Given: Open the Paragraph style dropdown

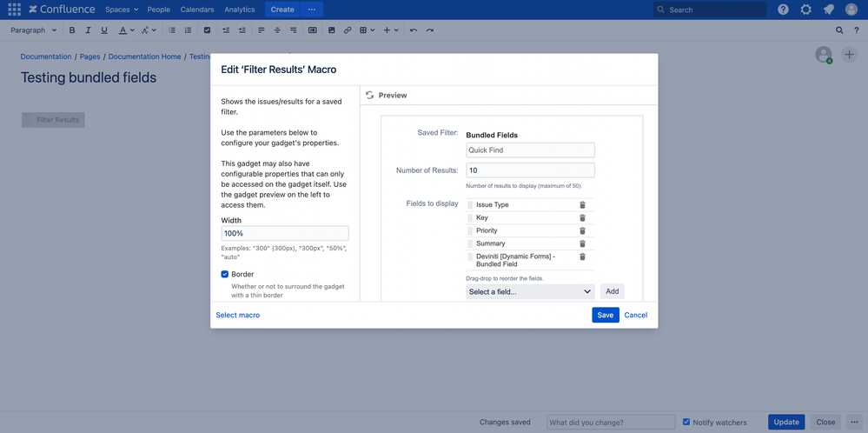Looking at the screenshot, I should 33,30.
